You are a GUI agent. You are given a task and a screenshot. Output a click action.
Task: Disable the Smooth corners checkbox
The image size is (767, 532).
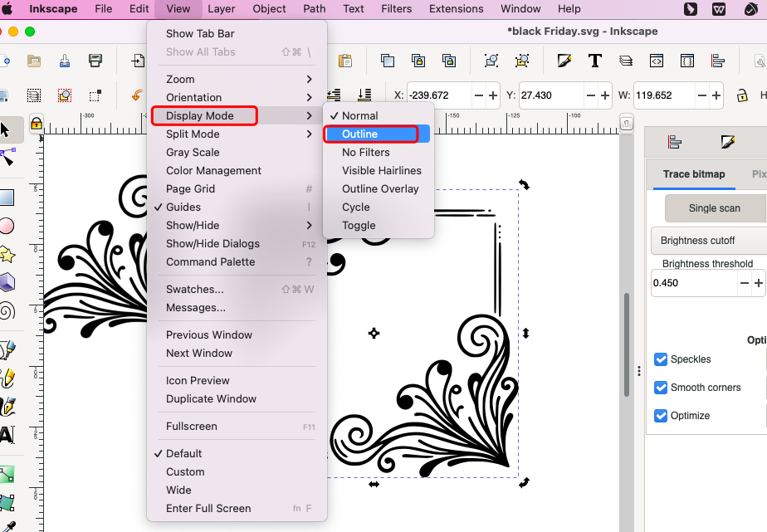tap(661, 388)
